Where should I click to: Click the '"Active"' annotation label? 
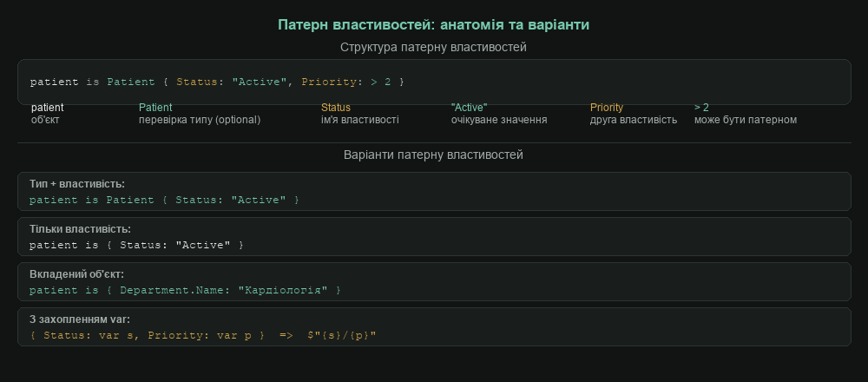click(469, 108)
